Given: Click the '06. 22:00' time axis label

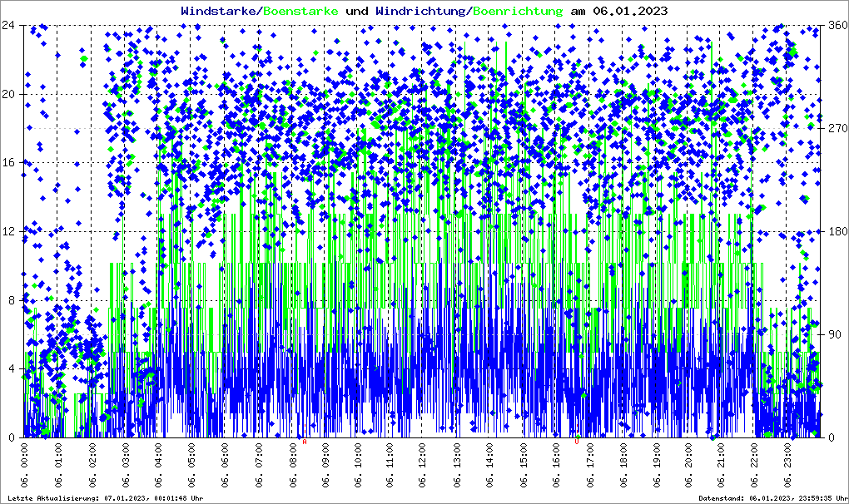Looking at the screenshot, I should click(x=754, y=465).
